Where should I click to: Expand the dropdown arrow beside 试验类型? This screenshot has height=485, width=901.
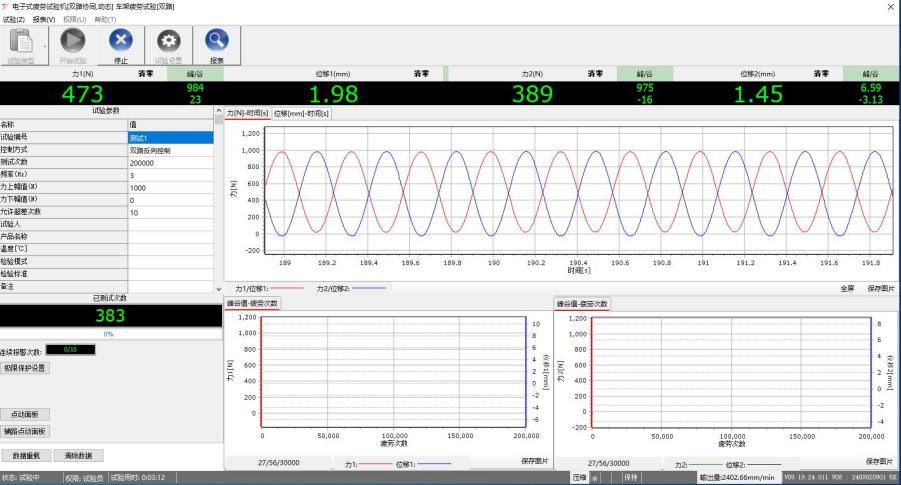pyautogui.click(x=46, y=45)
